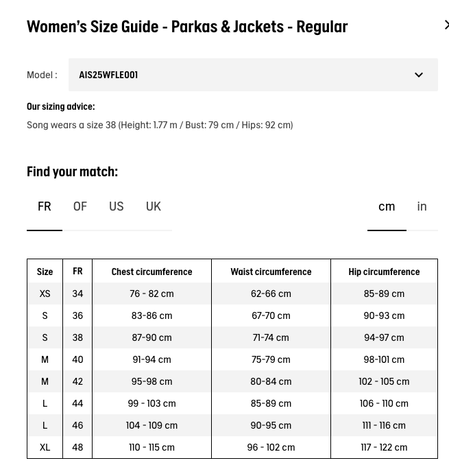
Task: Click the Chest circumference column header
Action: (151, 272)
